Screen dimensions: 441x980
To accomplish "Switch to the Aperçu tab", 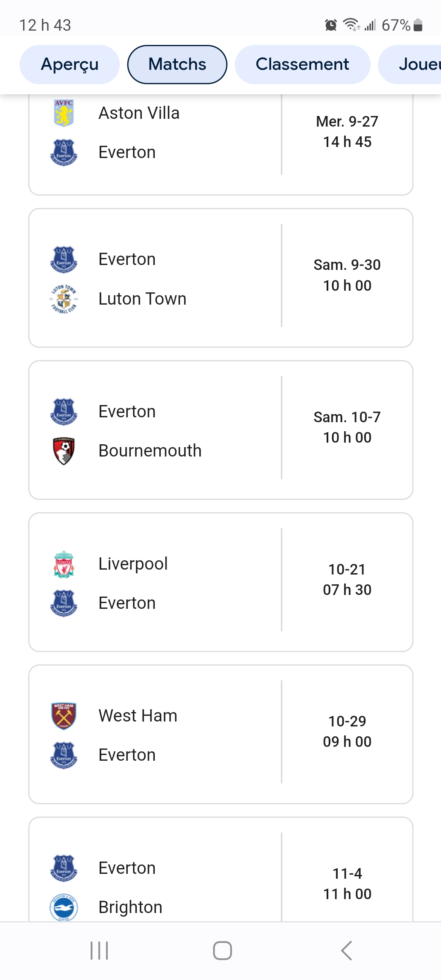I will click(70, 65).
